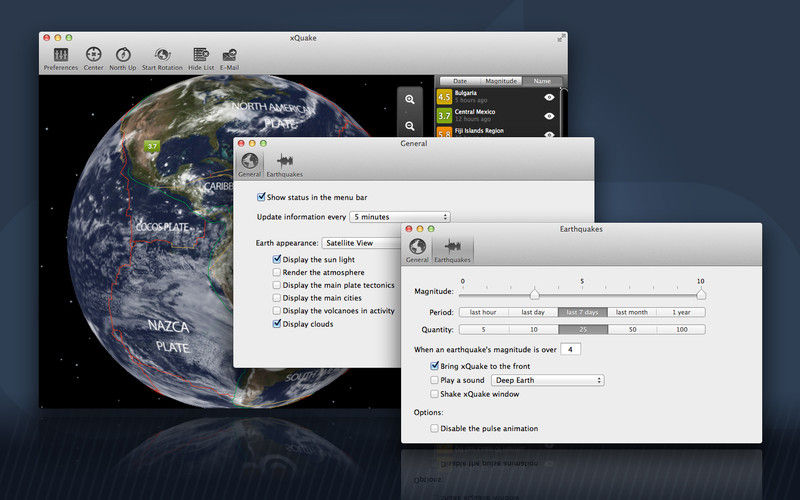Viewport: 800px width, 500px height.
Task: Sort quake list by Magnitude
Action: [x=501, y=81]
